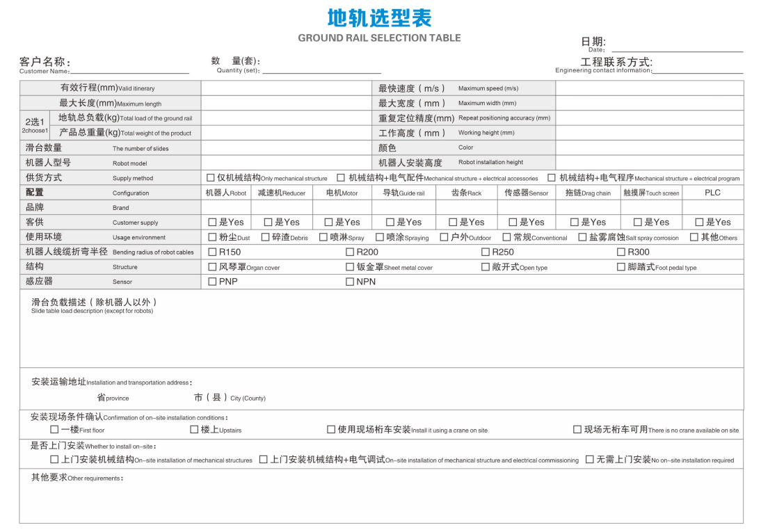Select 'No on-site installation required' checkbox
The width and height of the screenshot is (761, 532).
(590, 460)
